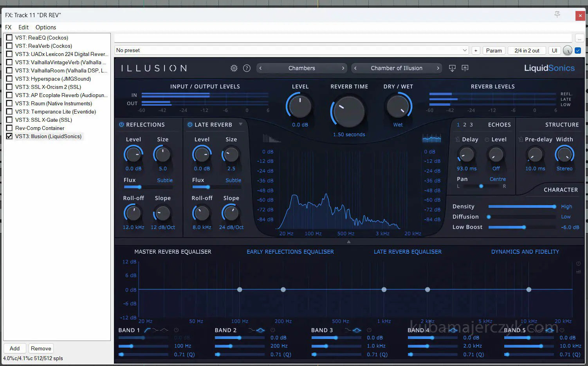Open the No preset dropdown

click(465, 50)
